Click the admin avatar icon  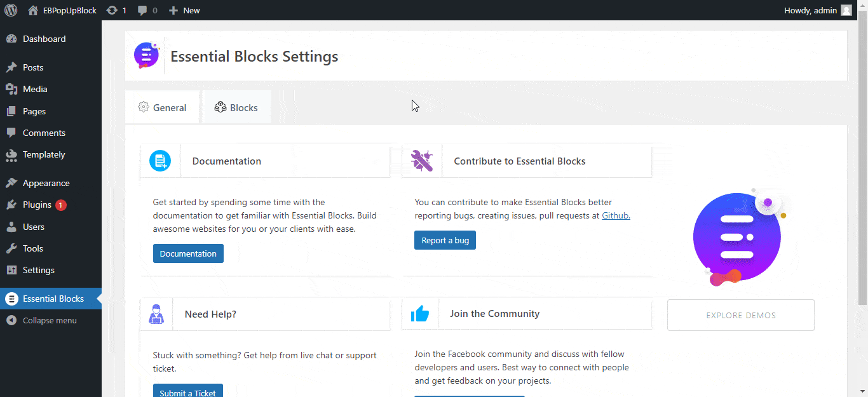[x=846, y=10]
